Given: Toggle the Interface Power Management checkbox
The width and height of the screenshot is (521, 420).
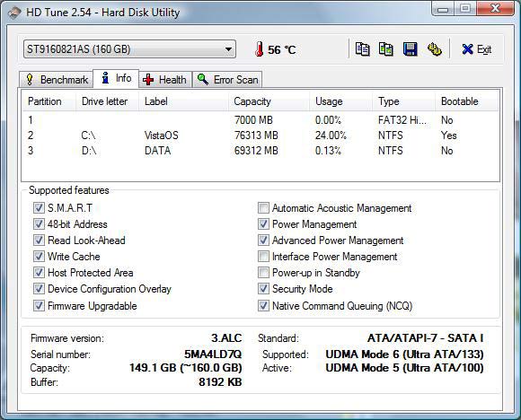Looking at the screenshot, I should pyautogui.click(x=263, y=257).
